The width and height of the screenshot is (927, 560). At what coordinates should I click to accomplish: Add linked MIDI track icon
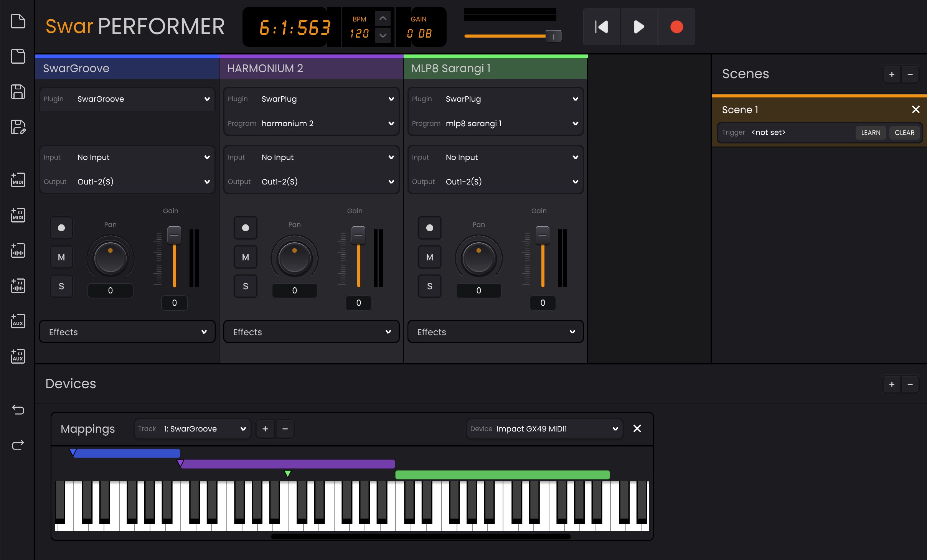[x=18, y=215]
